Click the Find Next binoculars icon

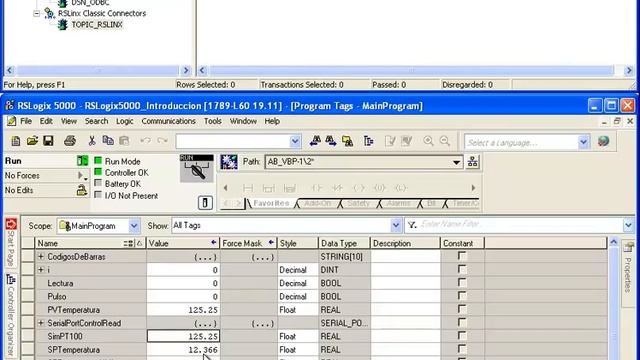(x=331, y=141)
